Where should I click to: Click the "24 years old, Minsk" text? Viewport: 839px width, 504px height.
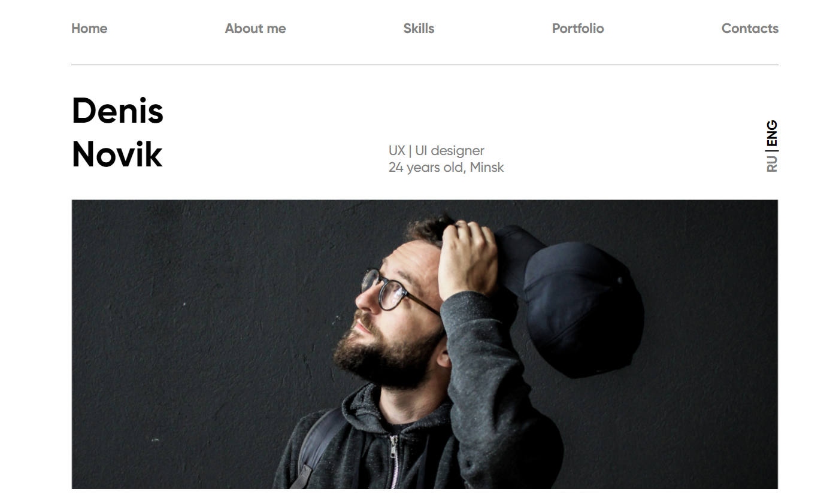click(x=446, y=168)
